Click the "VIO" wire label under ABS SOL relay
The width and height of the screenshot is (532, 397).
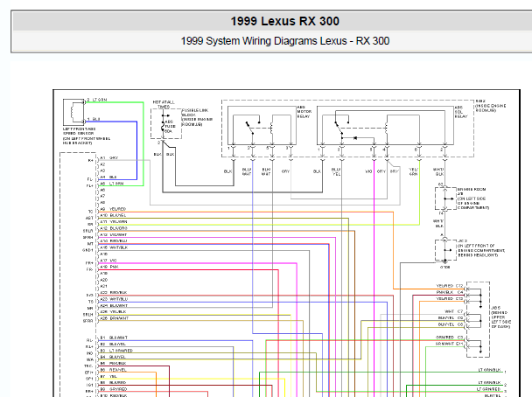point(368,171)
